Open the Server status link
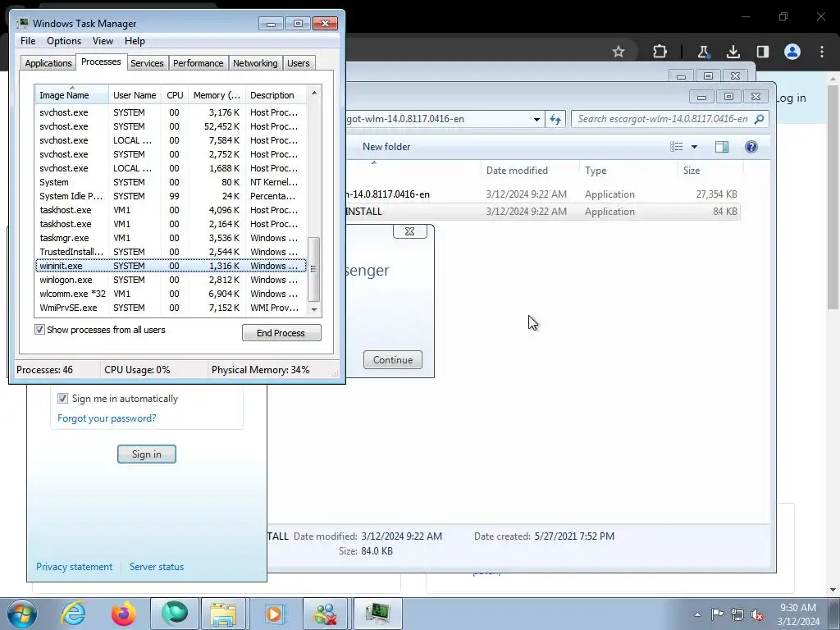 (157, 567)
